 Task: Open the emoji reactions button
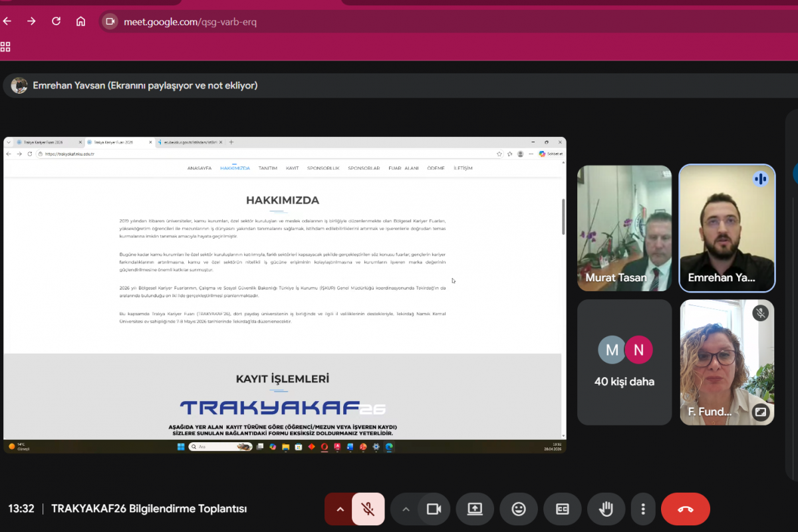coord(519,509)
